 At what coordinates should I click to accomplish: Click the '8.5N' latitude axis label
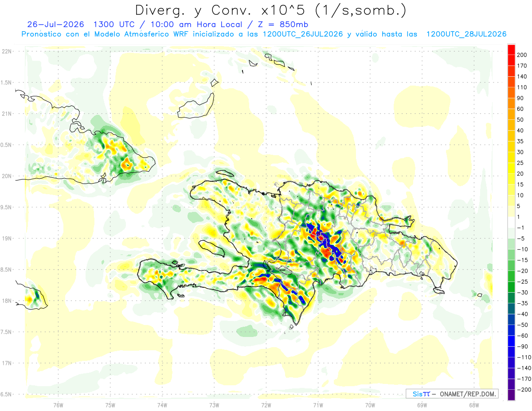[x=7, y=270]
